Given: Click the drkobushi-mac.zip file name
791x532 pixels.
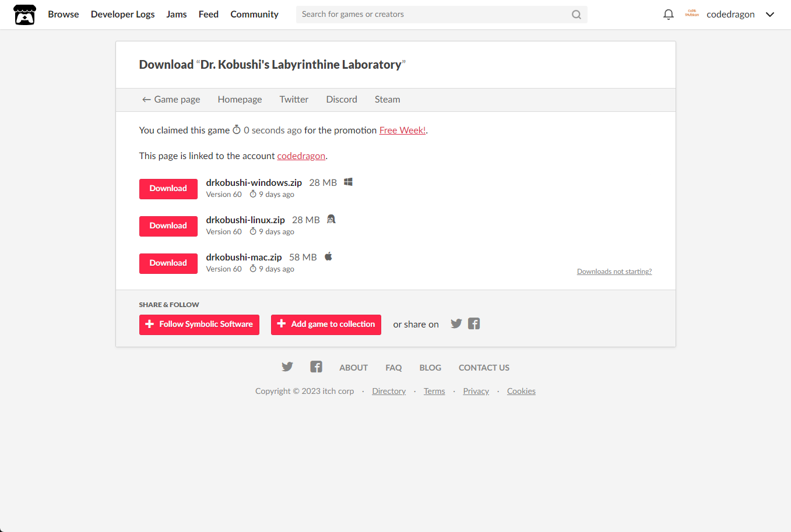Looking at the screenshot, I should pos(244,258).
